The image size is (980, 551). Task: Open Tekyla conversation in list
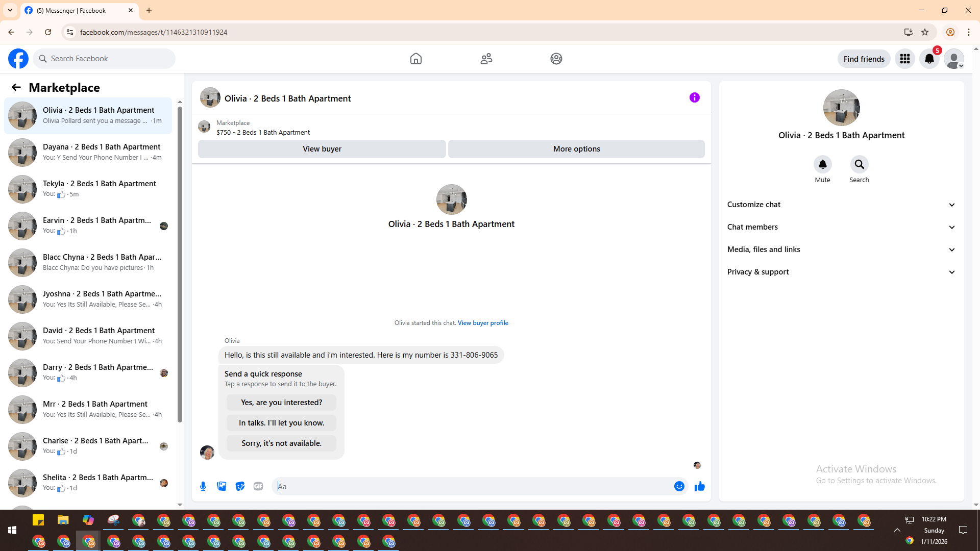[88, 189]
